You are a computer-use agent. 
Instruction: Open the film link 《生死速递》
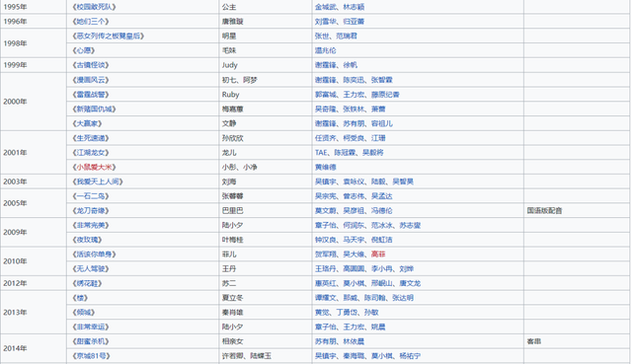click(91, 138)
